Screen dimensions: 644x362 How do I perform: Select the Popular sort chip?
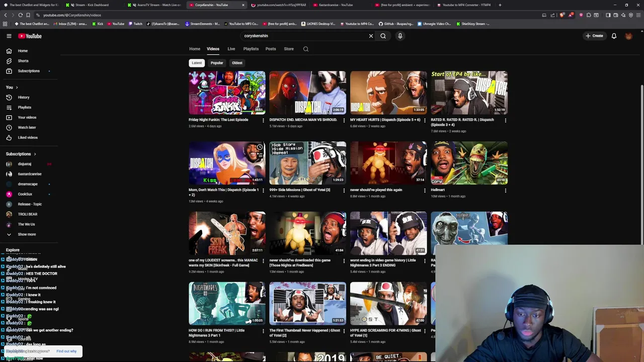[217, 63]
